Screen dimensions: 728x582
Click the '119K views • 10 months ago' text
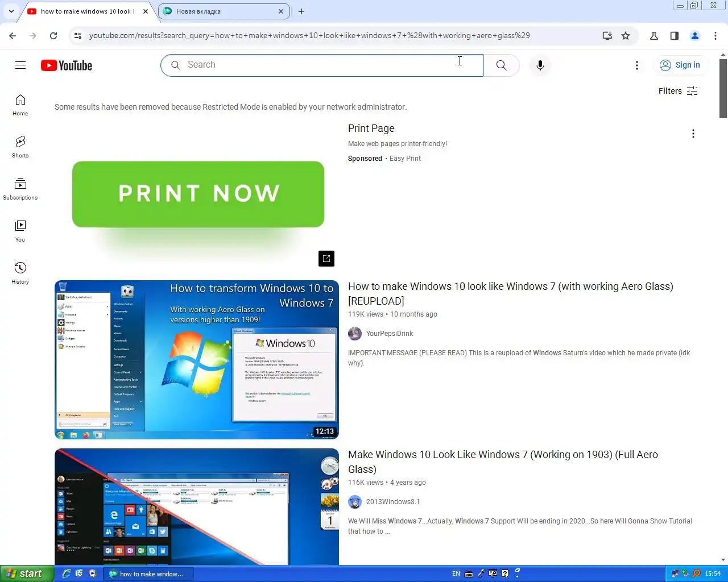[x=392, y=314]
